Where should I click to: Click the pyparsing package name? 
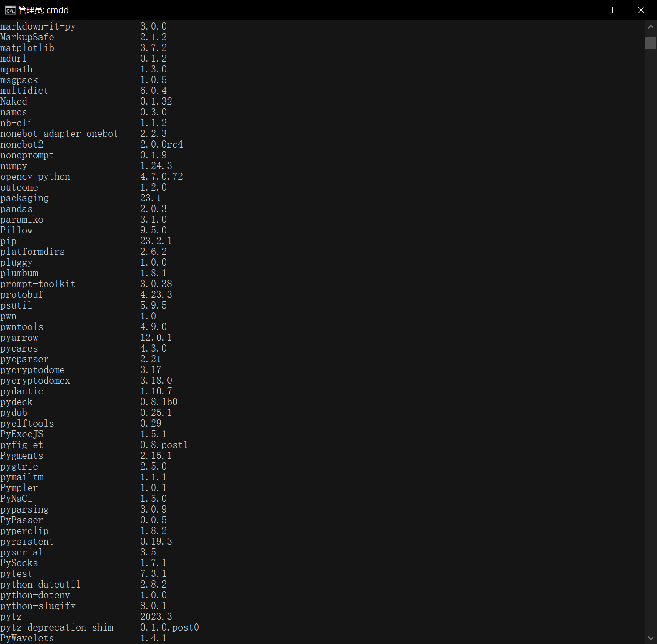pyautogui.click(x=25, y=509)
